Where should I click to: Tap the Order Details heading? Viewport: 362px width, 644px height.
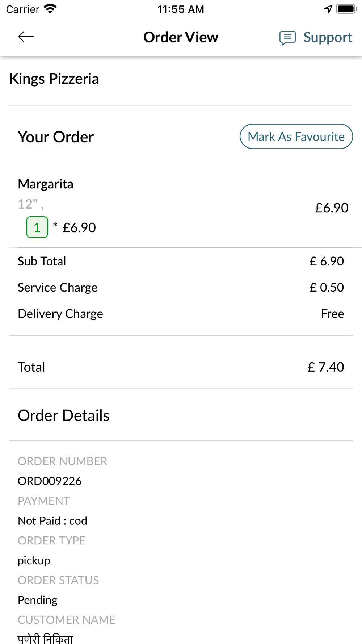point(64,415)
